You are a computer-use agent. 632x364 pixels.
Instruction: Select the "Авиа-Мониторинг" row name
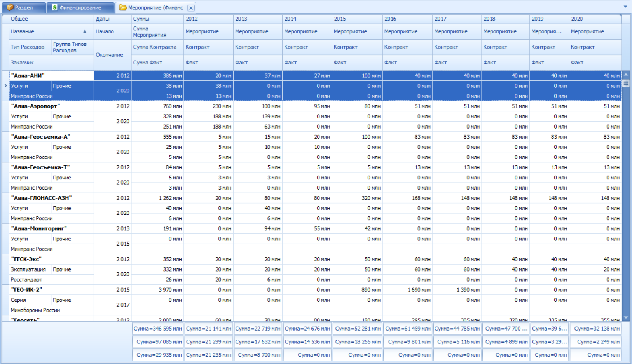click(51, 228)
